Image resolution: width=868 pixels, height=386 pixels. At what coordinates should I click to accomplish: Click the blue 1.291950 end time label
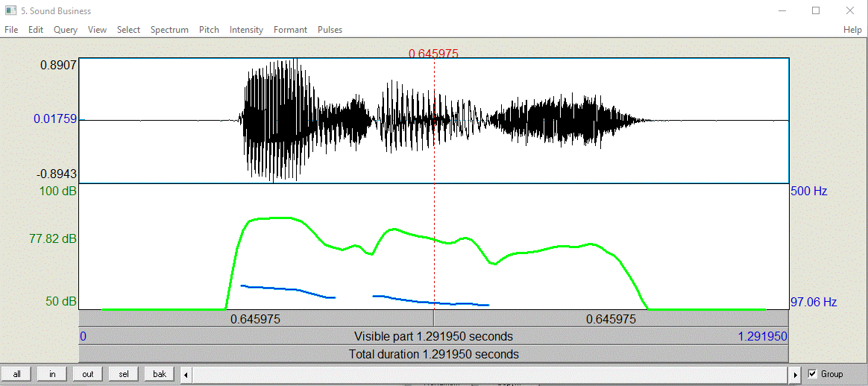tap(762, 337)
